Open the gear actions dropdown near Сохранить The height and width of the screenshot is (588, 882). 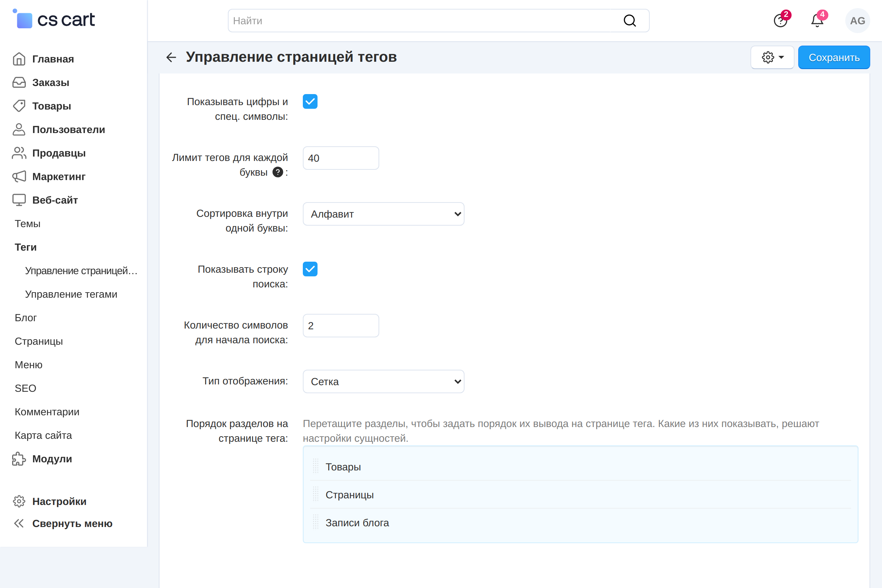click(x=772, y=57)
